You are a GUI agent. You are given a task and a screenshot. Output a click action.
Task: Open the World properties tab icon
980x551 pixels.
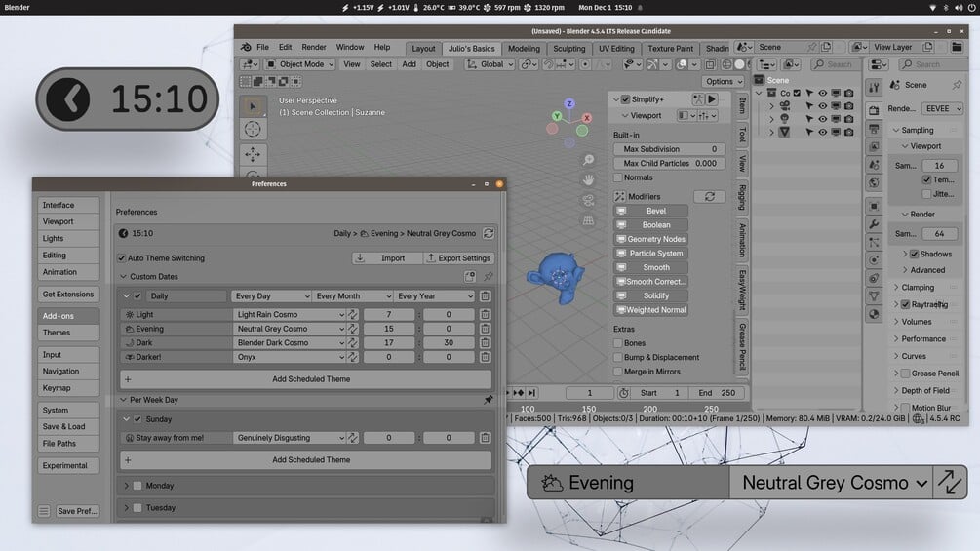click(874, 182)
